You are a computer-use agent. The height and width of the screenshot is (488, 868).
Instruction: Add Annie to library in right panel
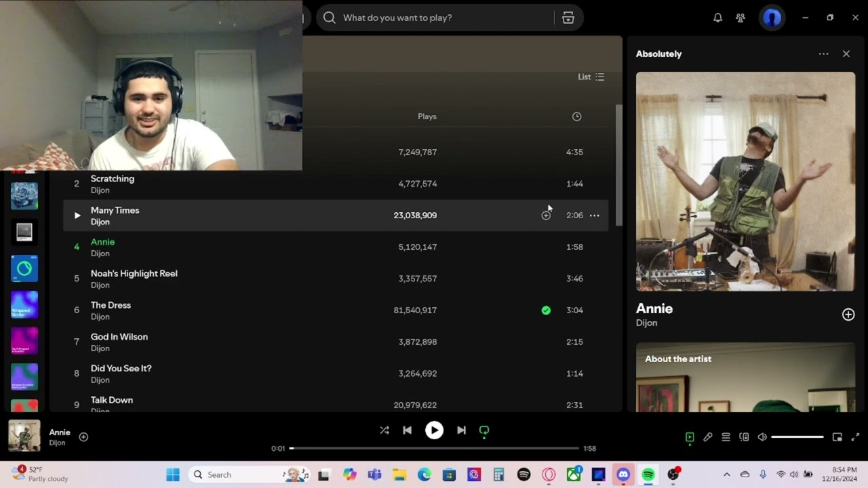848,314
